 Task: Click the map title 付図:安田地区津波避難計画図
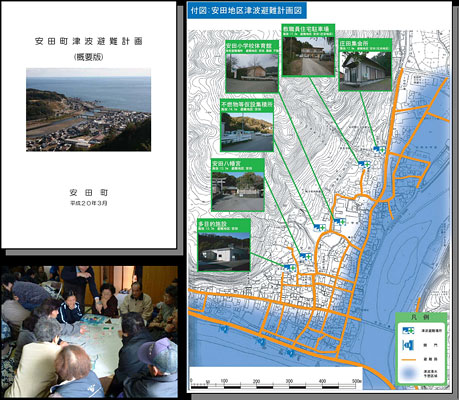246,10
